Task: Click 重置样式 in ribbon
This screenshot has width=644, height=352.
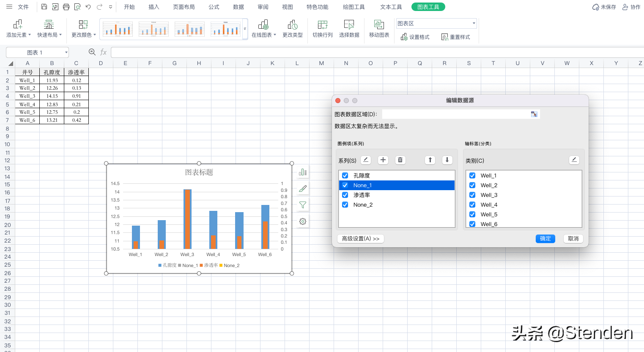Action: click(x=456, y=37)
